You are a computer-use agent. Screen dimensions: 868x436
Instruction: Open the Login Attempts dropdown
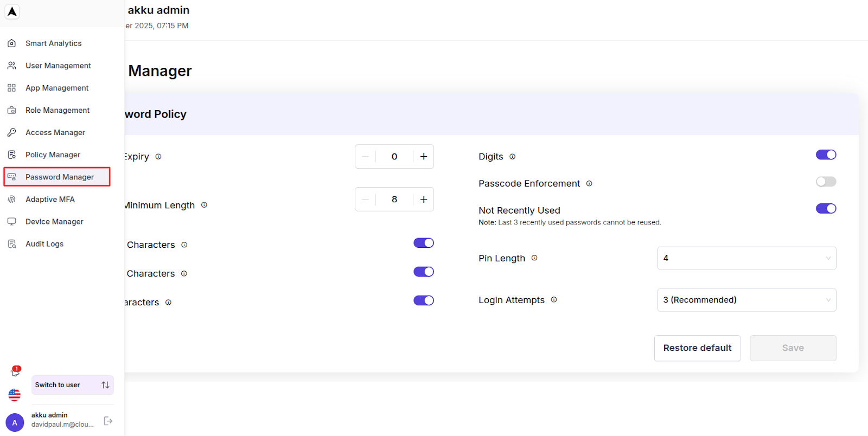746,300
